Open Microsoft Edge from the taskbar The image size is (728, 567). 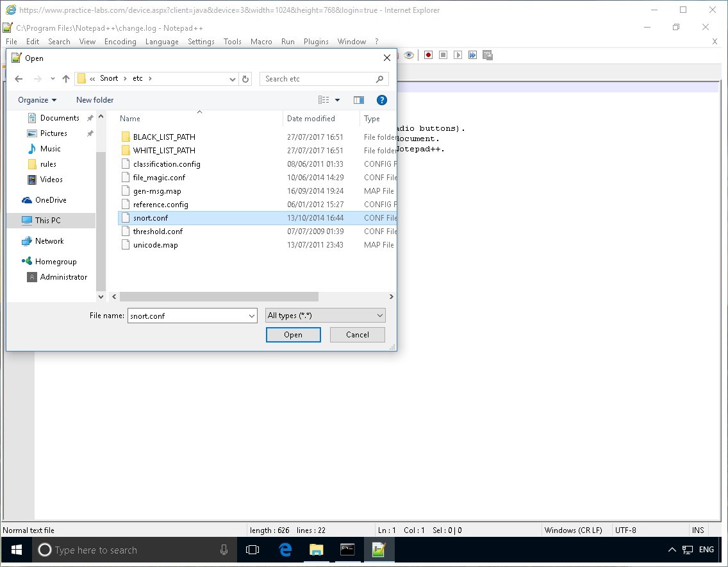[x=286, y=550]
